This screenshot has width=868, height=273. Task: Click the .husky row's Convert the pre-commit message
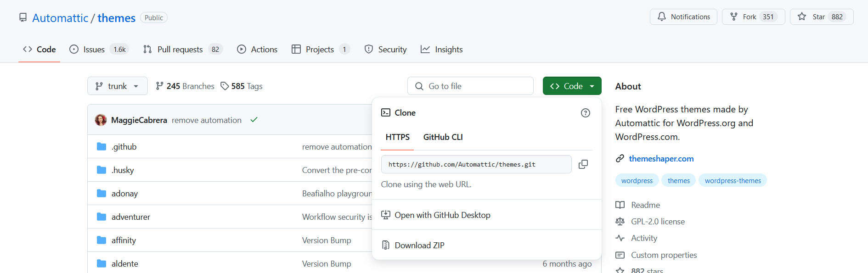337,170
